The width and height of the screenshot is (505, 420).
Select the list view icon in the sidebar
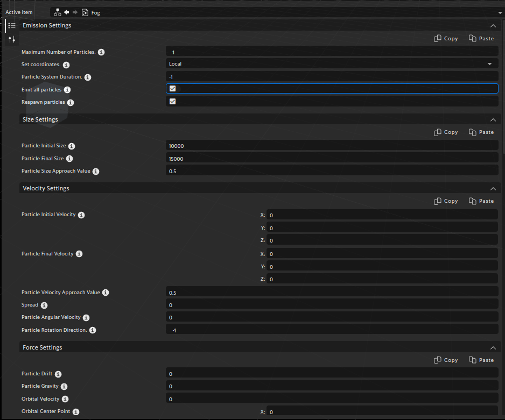click(11, 25)
